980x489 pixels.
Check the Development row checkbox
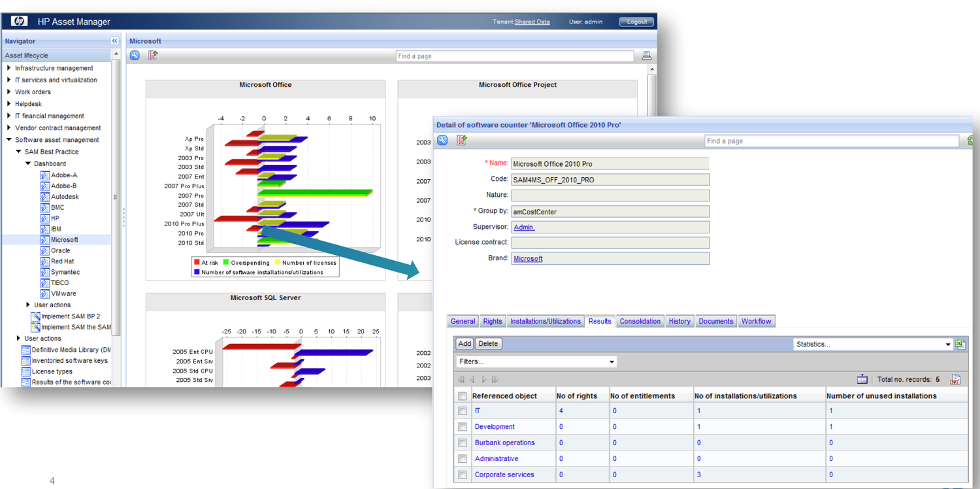tap(463, 427)
